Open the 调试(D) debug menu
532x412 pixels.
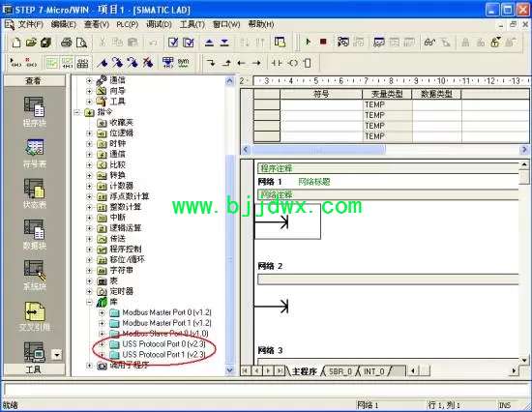159,25
